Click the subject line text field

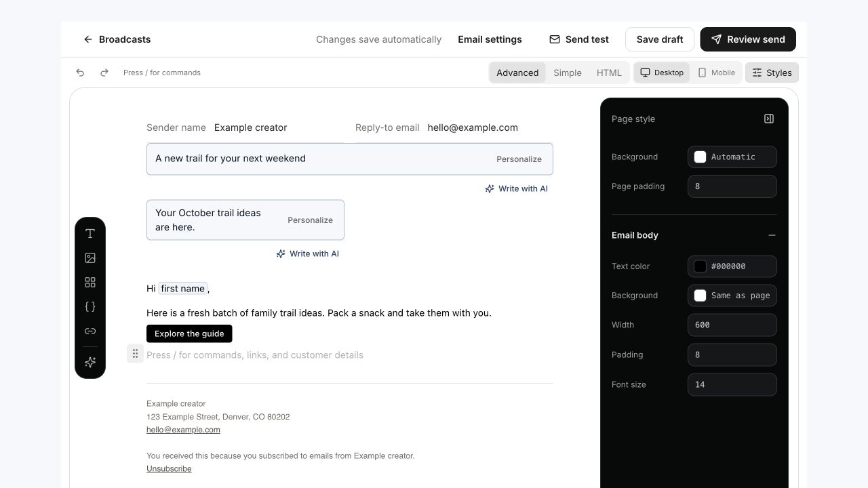pyautogui.click(x=350, y=159)
